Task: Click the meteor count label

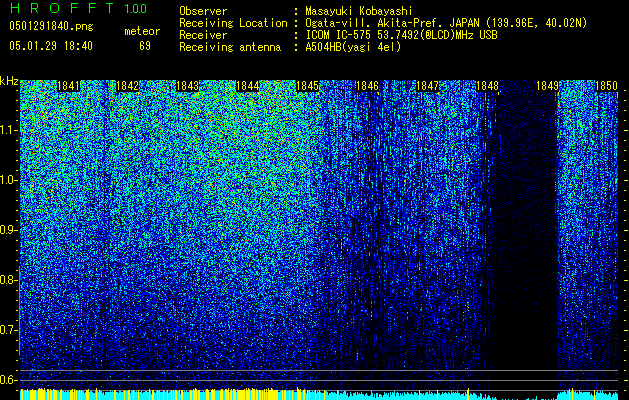Action: click(x=142, y=31)
